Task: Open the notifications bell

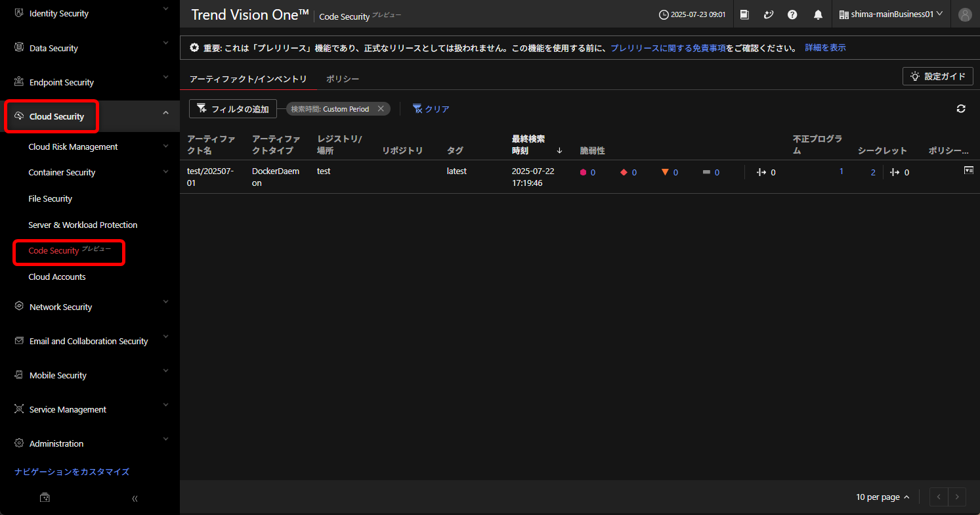Action: pos(818,14)
